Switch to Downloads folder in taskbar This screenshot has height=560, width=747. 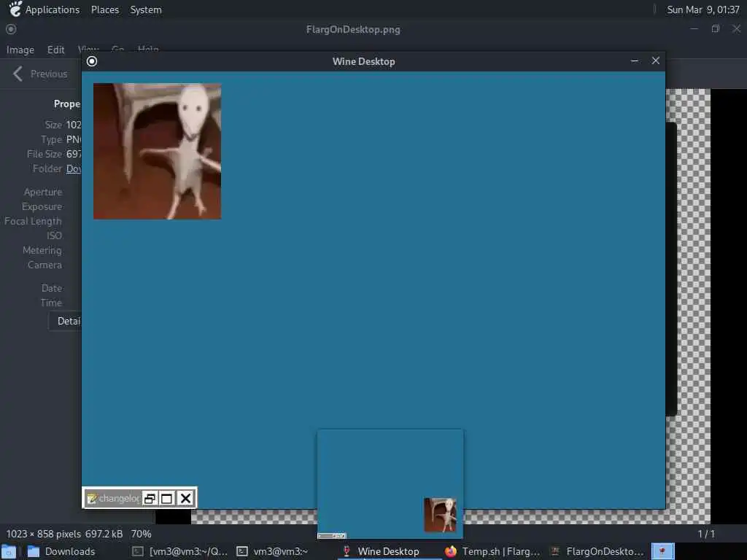click(61, 551)
